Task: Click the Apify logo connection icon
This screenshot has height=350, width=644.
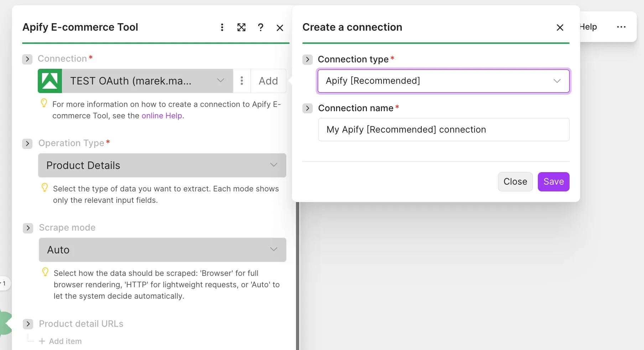Action: (x=50, y=81)
